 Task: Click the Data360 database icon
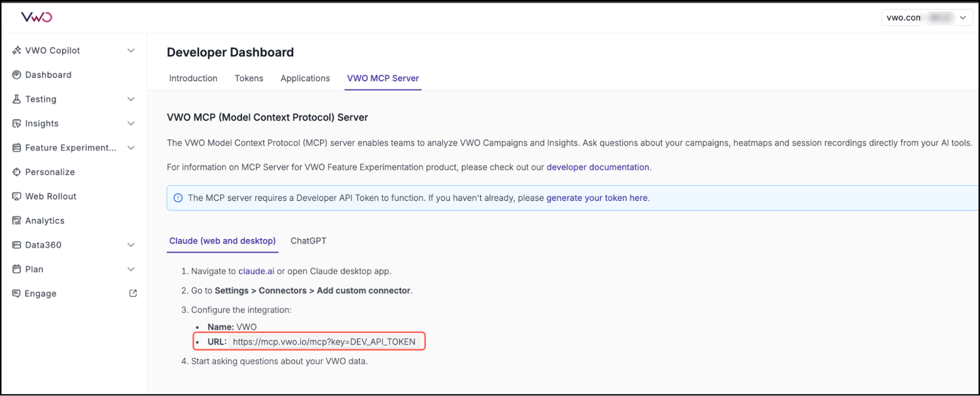16,245
